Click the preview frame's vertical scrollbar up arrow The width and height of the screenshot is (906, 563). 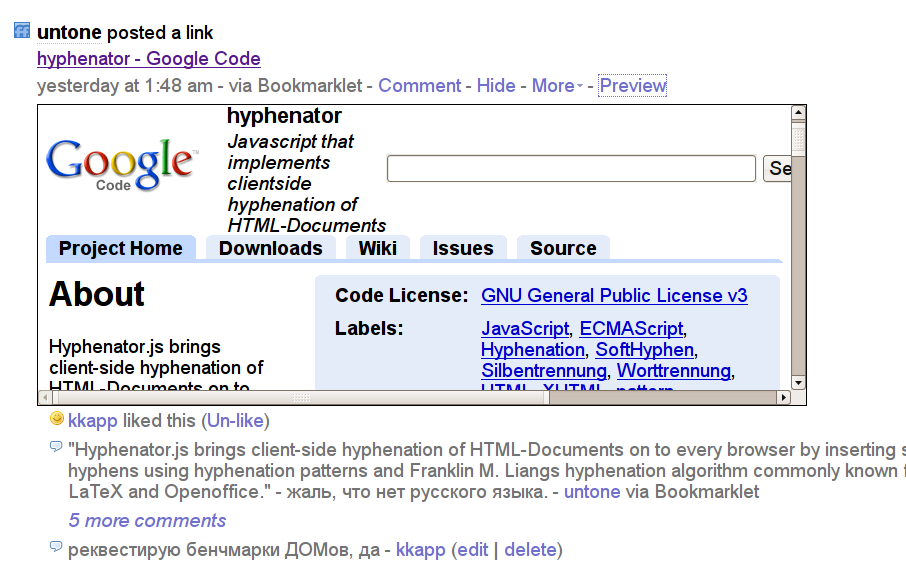799,112
